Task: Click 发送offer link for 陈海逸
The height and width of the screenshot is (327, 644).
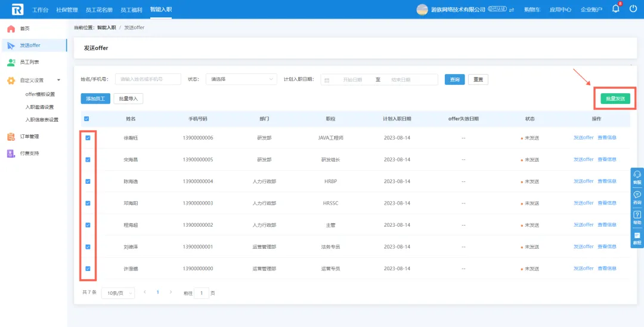Action: tap(584, 181)
